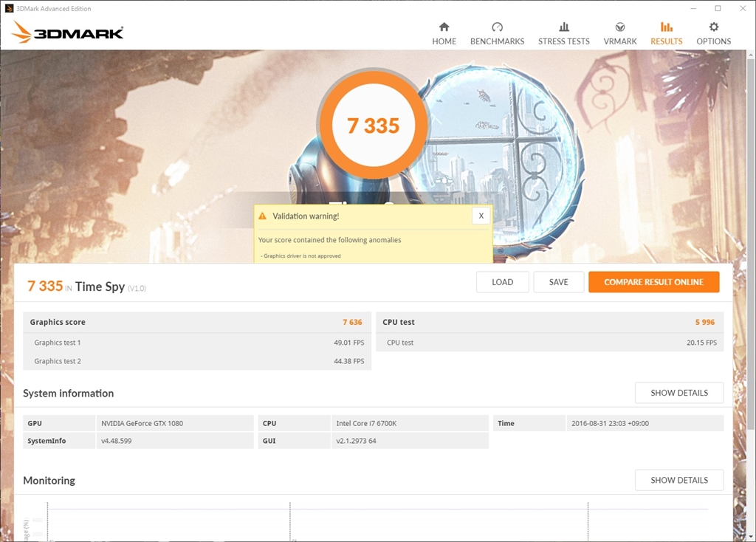Click Graphics test 2 row label
756x542 pixels.
[58, 361]
